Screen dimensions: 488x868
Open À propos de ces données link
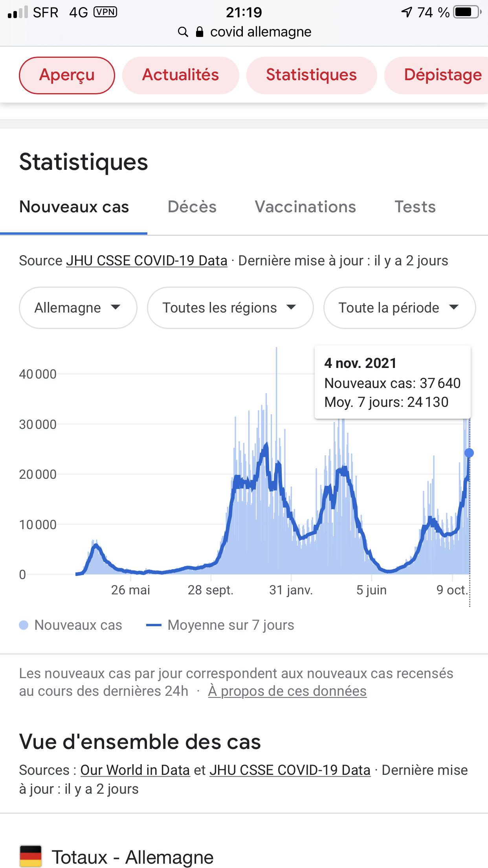pyautogui.click(x=287, y=691)
